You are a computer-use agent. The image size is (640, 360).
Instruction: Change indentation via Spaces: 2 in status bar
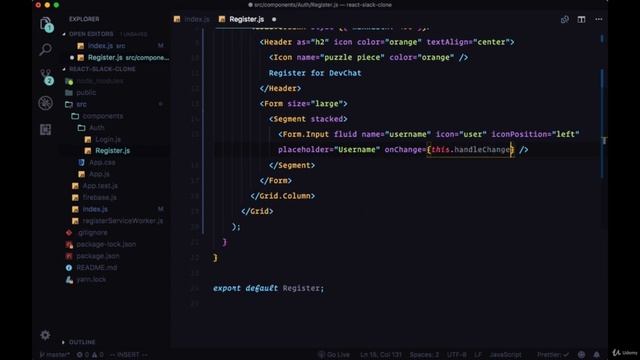[x=424, y=355]
